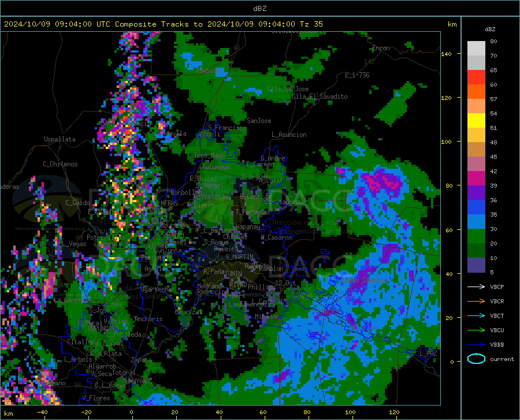
Task: Click the 'S_MARTIN' map label
Action: [239, 257]
